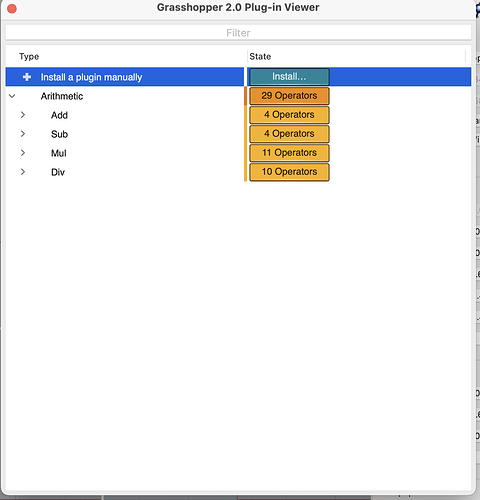The height and width of the screenshot is (500, 480).
Task: Open the Install... button
Action: (x=289, y=77)
